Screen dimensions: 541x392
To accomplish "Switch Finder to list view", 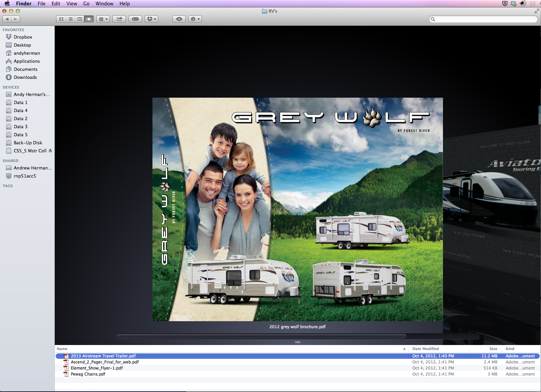I will (71, 19).
